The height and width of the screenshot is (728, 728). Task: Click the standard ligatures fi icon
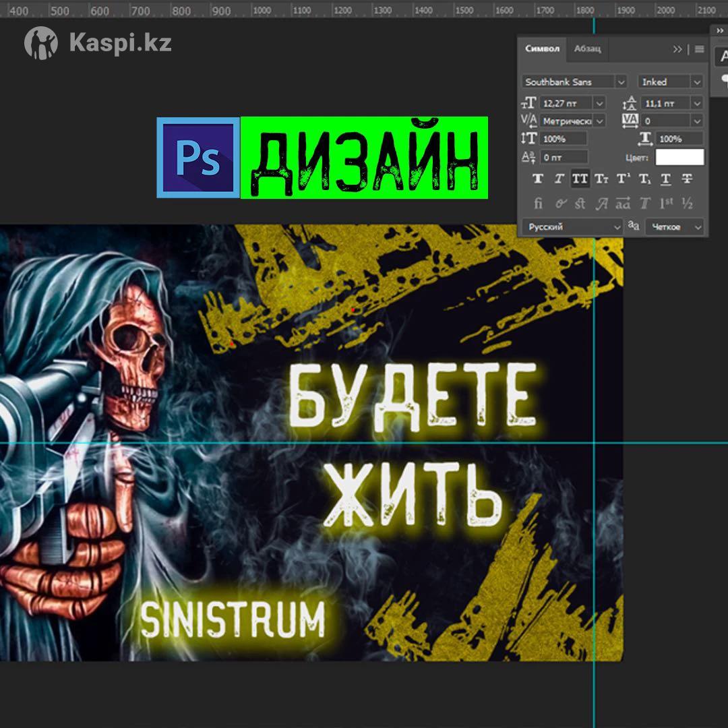538,203
